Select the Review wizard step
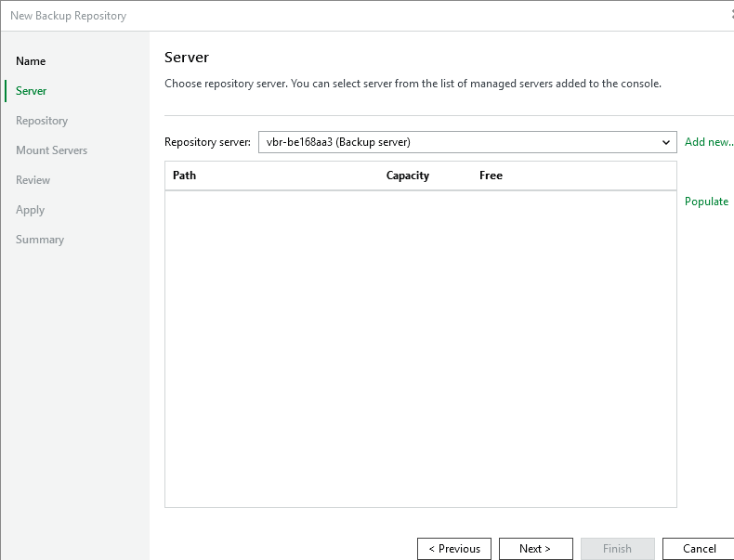Screen dimensions: 734x560 (33, 180)
